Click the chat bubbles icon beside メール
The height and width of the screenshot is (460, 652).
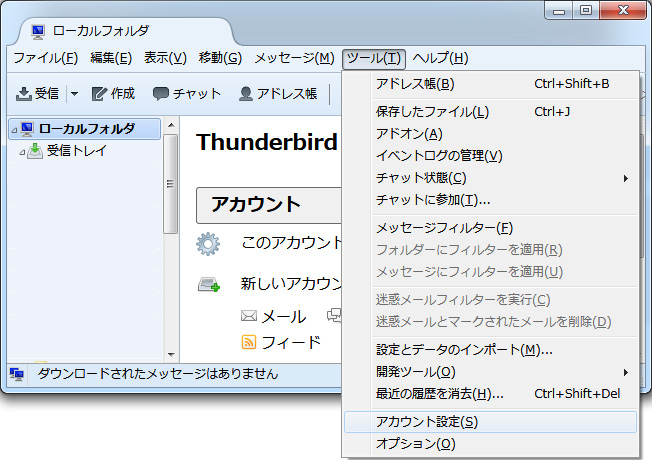pyautogui.click(x=334, y=316)
